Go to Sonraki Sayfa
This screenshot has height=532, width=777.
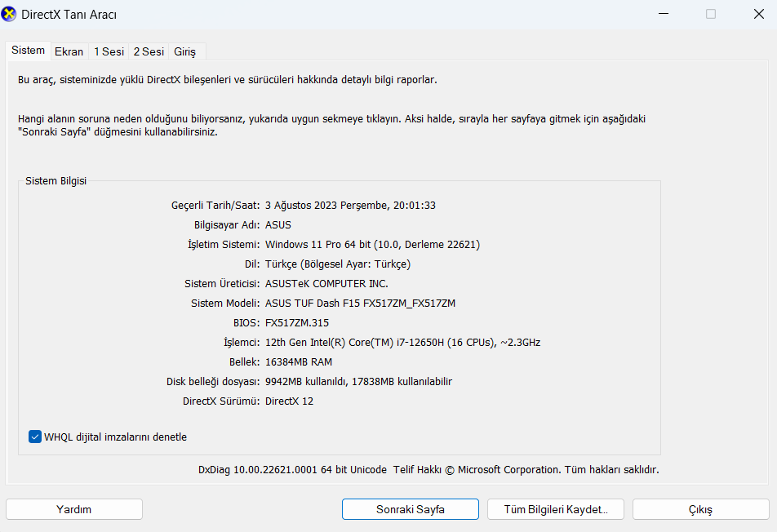(411, 509)
